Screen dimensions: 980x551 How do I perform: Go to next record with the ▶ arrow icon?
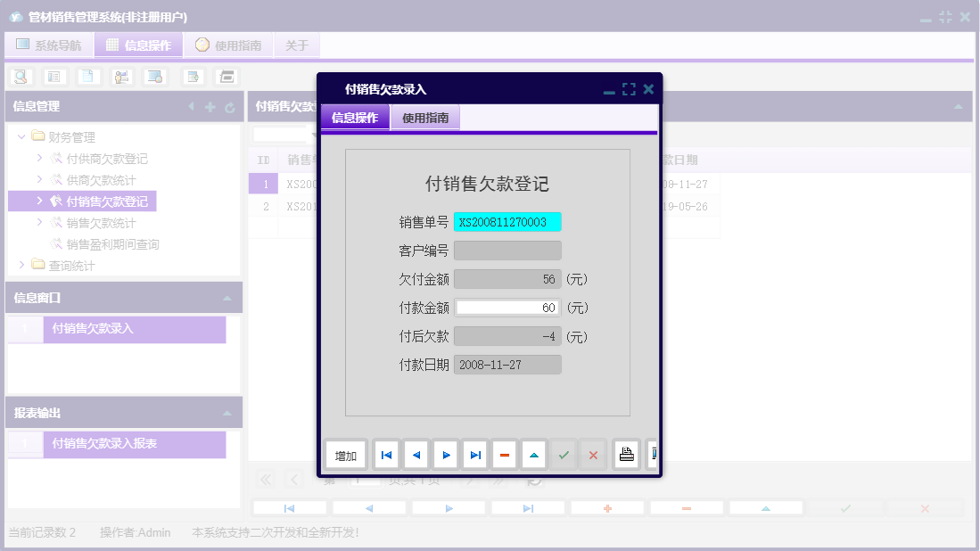(445, 455)
